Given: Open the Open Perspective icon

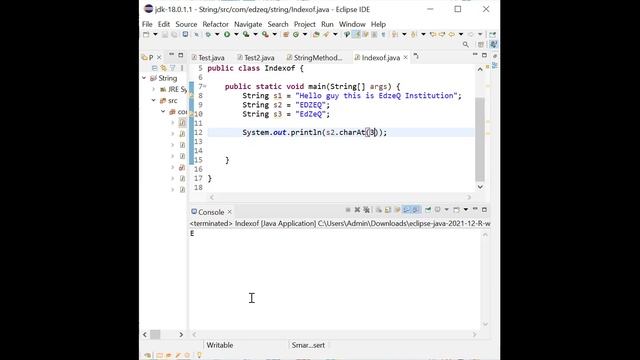Looking at the screenshot, I should coord(481,44).
